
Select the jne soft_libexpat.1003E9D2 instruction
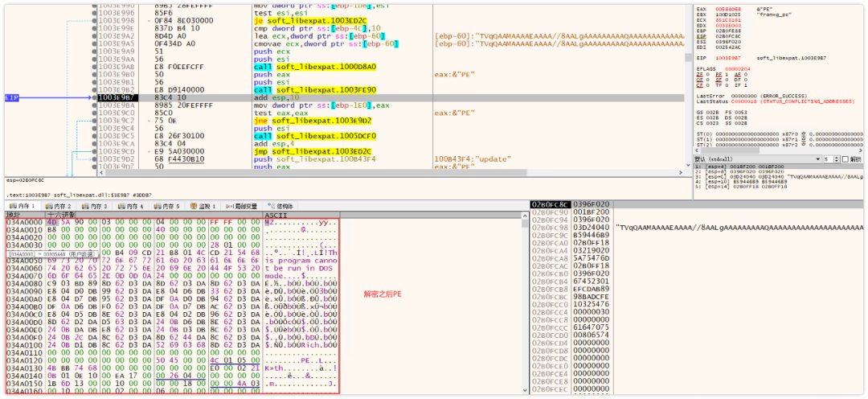(313, 121)
